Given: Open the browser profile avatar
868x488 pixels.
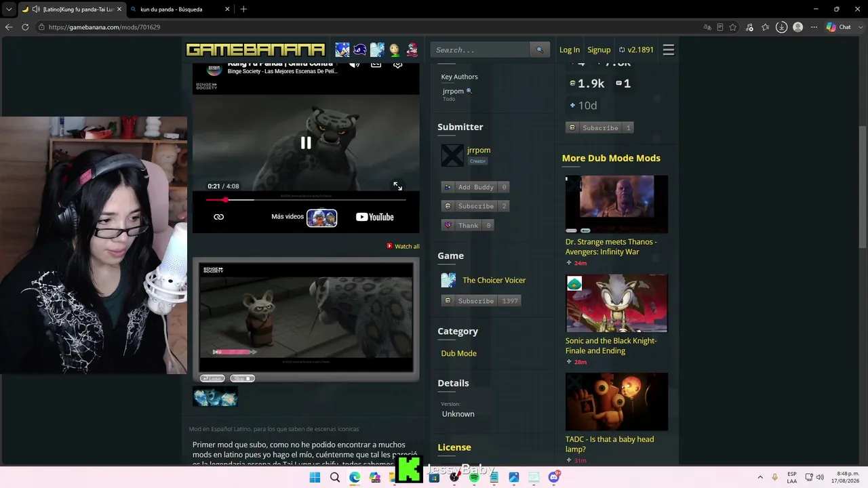Looking at the screenshot, I should tap(798, 27).
